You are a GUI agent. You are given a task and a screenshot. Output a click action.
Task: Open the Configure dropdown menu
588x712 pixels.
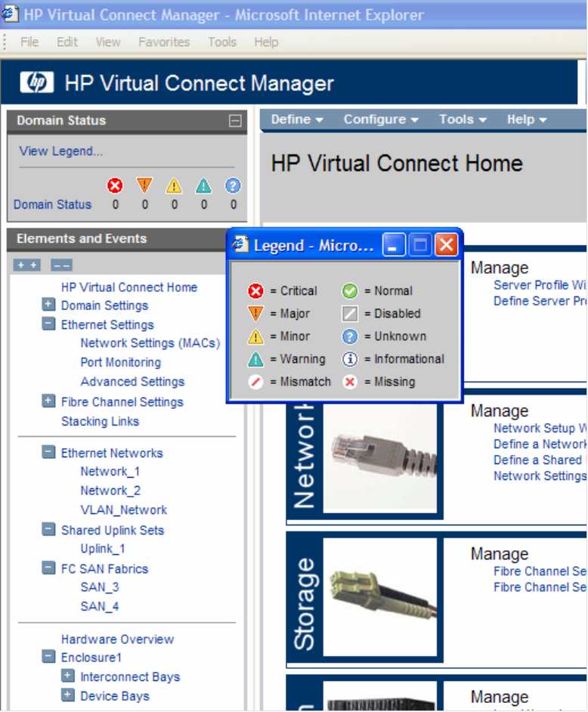pos(381,119)
